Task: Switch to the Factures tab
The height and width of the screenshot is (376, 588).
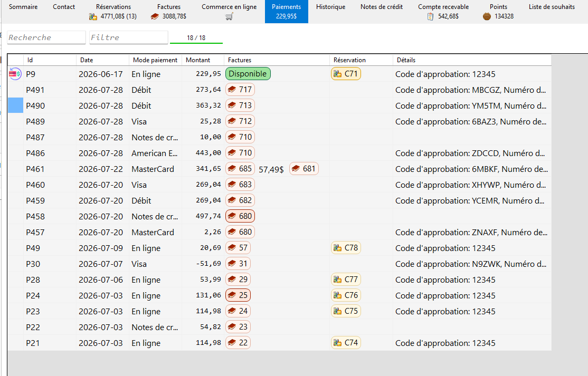Action: click(169, 12)
